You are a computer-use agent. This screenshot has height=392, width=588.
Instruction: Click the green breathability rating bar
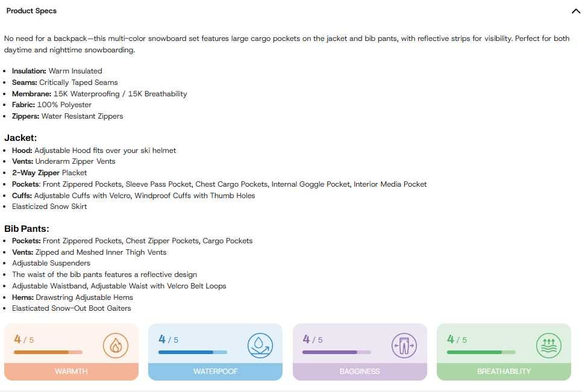[481, 352]
